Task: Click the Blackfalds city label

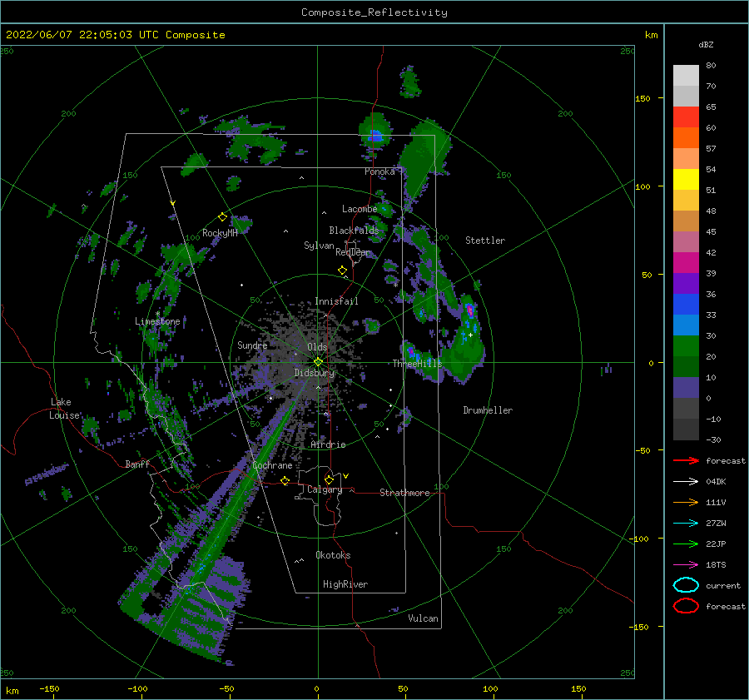Action: 354,231
